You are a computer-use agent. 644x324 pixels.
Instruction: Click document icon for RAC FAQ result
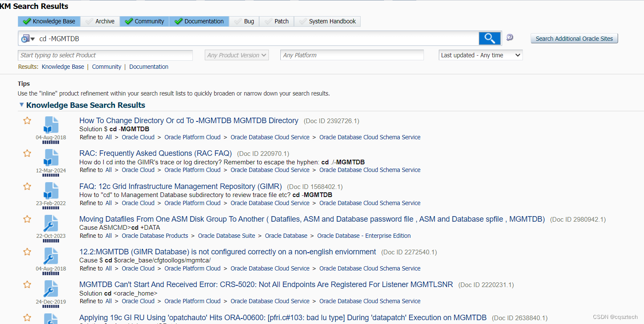point(51,158)
